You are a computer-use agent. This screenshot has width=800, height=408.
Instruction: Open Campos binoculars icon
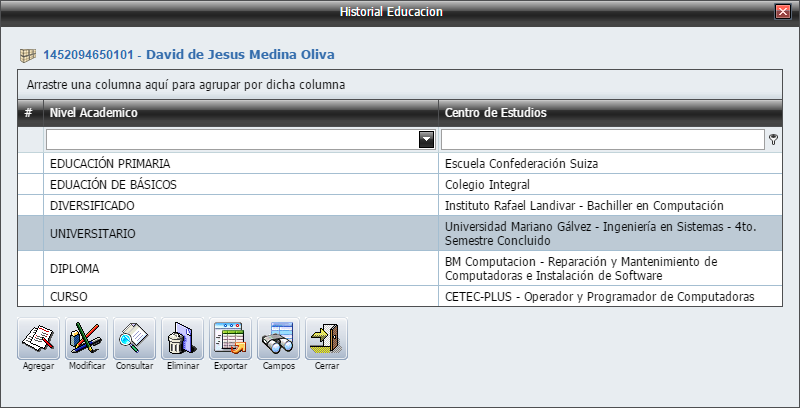278,339
